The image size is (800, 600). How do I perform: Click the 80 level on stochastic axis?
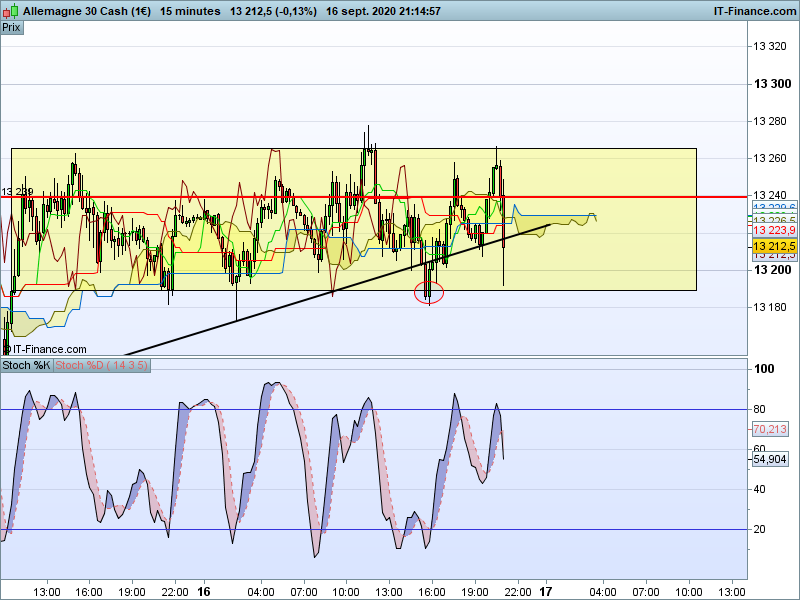(x=759, y=409)
